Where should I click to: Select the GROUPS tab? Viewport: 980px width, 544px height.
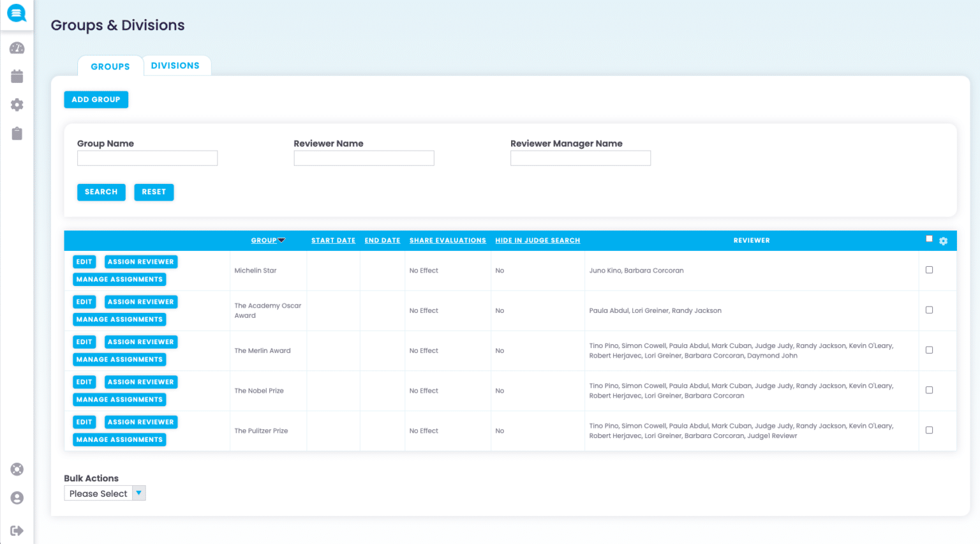[x=110, y=66]
